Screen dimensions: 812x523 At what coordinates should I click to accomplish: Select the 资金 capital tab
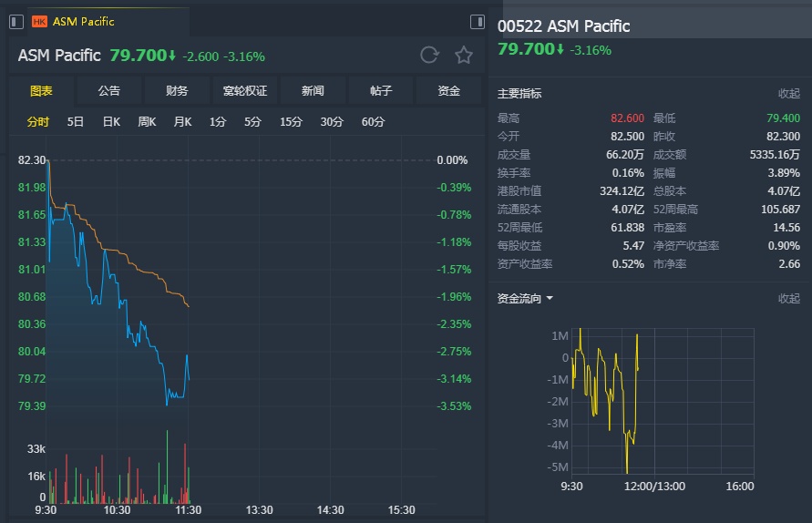[x=448, y=91]
